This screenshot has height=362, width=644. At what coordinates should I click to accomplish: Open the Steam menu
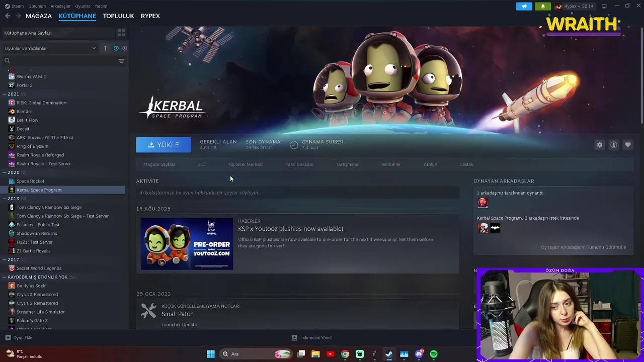[x=15, y=6]
